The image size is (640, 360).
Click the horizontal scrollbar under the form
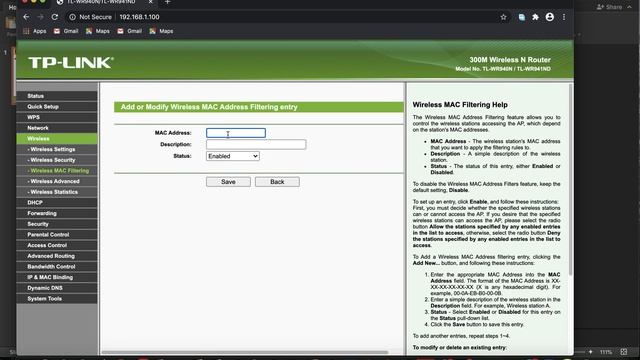tap(245, 352)
